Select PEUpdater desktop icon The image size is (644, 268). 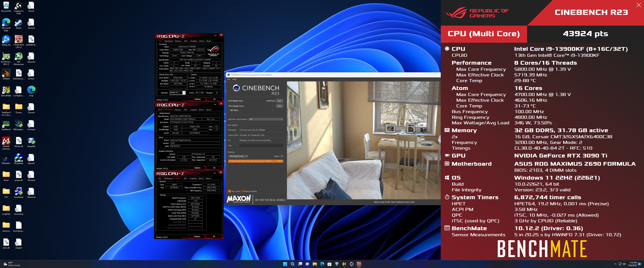click(x=18, y=159)
